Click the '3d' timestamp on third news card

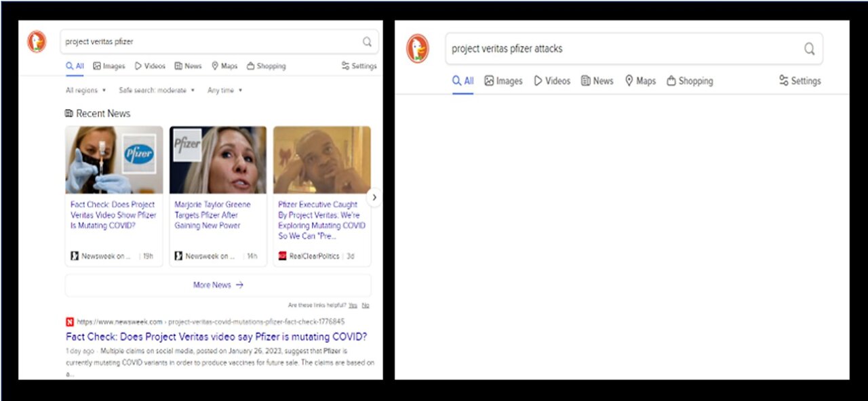pos(349,256)
